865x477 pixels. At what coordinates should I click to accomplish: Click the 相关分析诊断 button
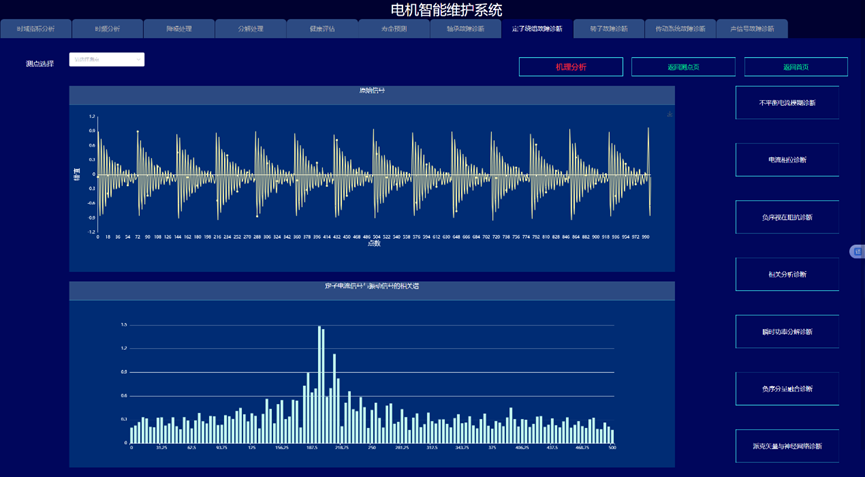point(787,274)
